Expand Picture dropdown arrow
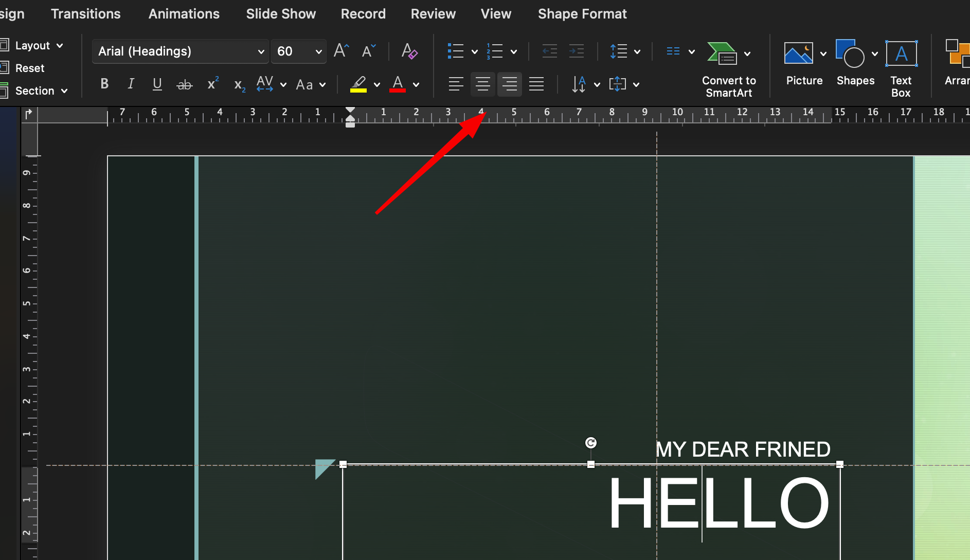 (823, 53)
